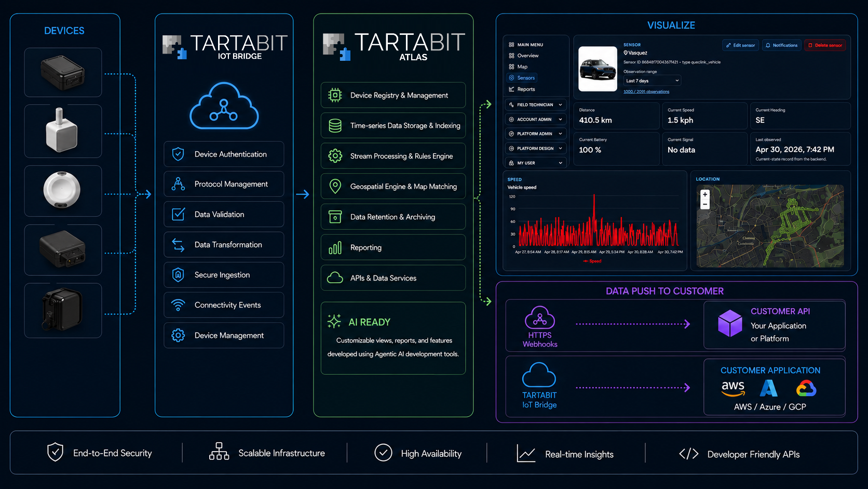The height and width of the screenshot is (489, 868).
Task: Click the Protocol Management node icon
Action: (178, 184)
